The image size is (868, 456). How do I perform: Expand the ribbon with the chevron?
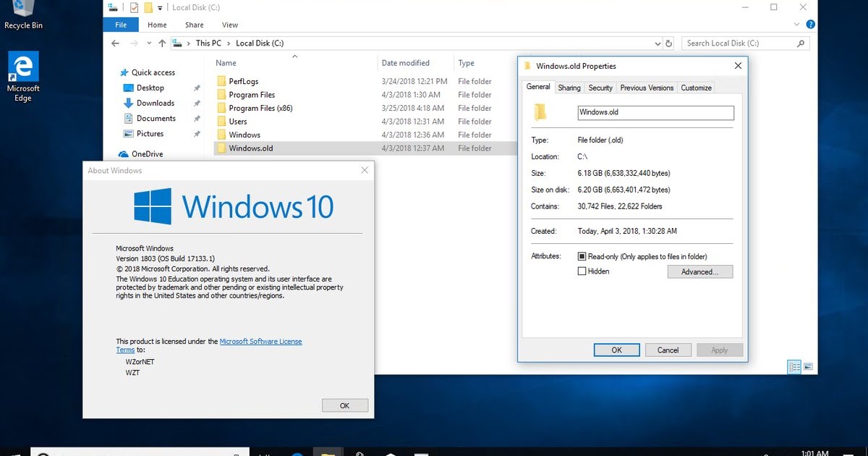coord(799,25)
